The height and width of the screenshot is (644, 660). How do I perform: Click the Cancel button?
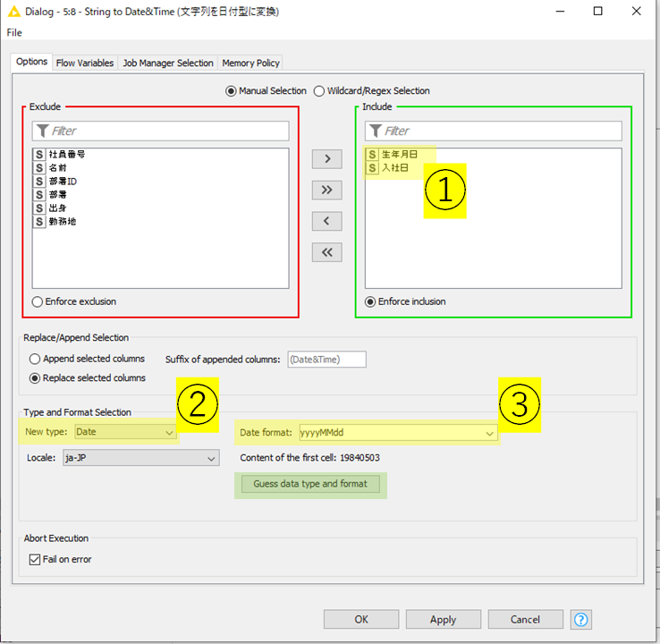pos(525,619)
